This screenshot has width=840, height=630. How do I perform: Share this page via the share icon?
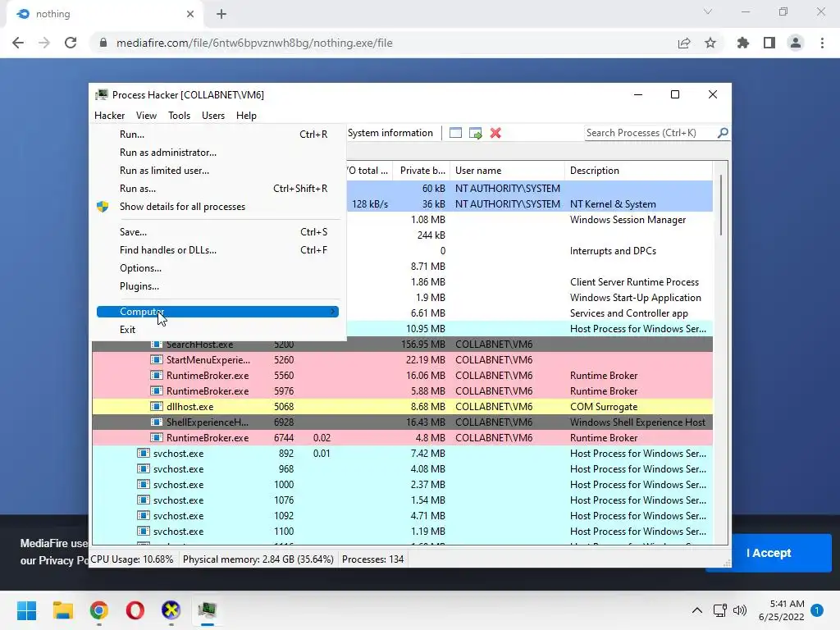[x=684, y=43]
